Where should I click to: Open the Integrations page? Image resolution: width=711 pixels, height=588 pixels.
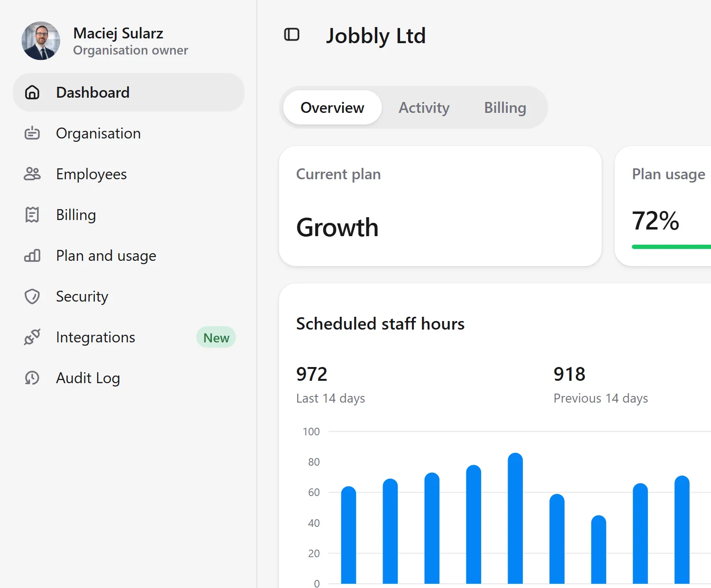129,337
